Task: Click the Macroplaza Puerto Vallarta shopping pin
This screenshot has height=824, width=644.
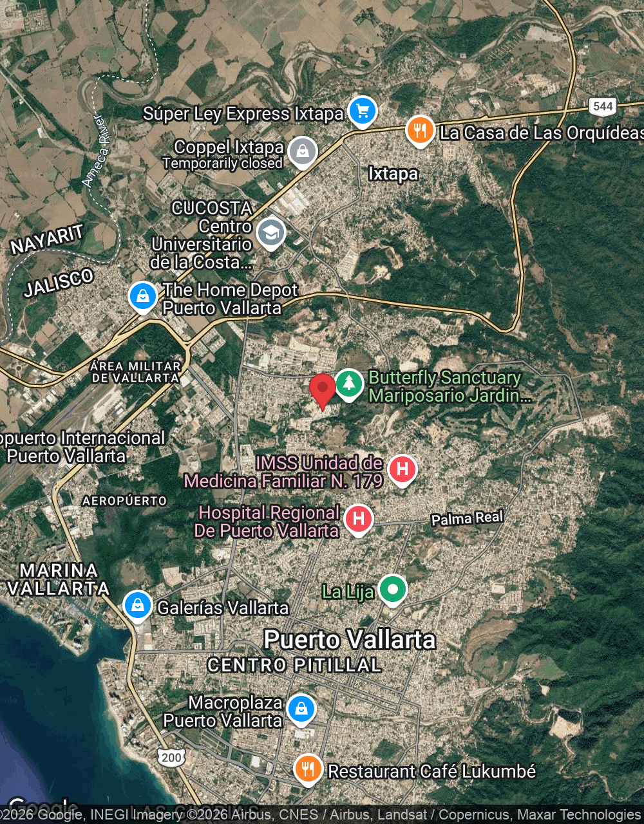Action: 301,710
